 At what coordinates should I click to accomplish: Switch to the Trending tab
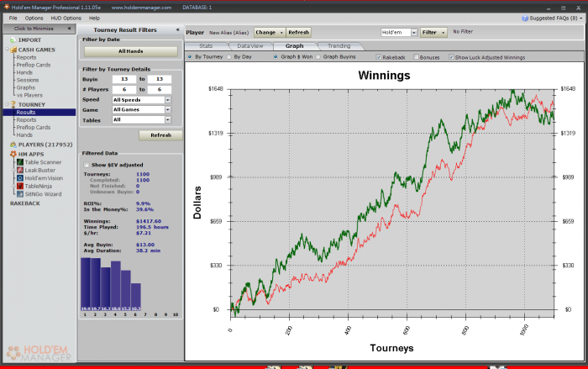(339, 45)
